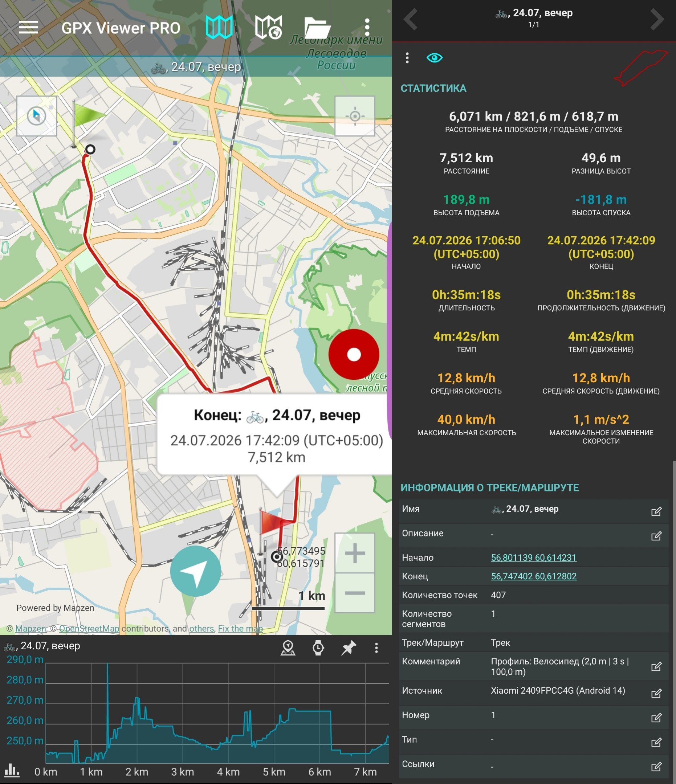The width and height of the screenshot is (676, 784).
Task: Edit the Описание description field
Action: coord(656,536)
